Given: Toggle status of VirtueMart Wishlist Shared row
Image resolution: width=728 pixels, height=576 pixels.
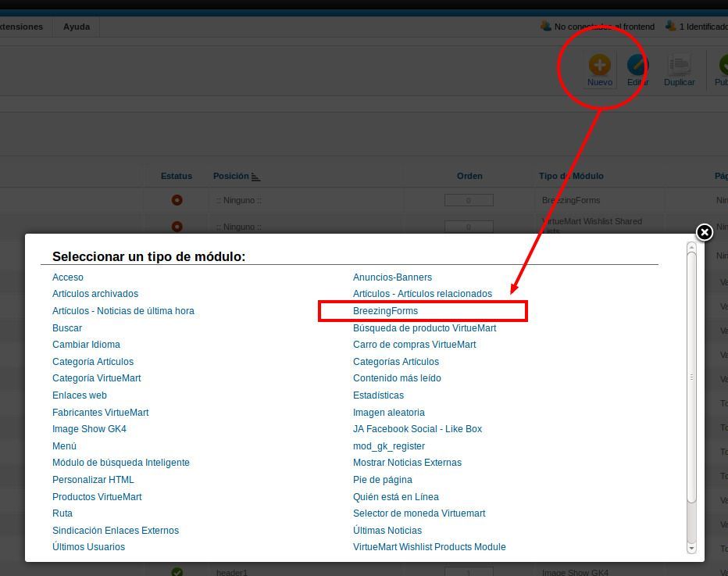Looking at the screenshot, I should tap(177, 227).
